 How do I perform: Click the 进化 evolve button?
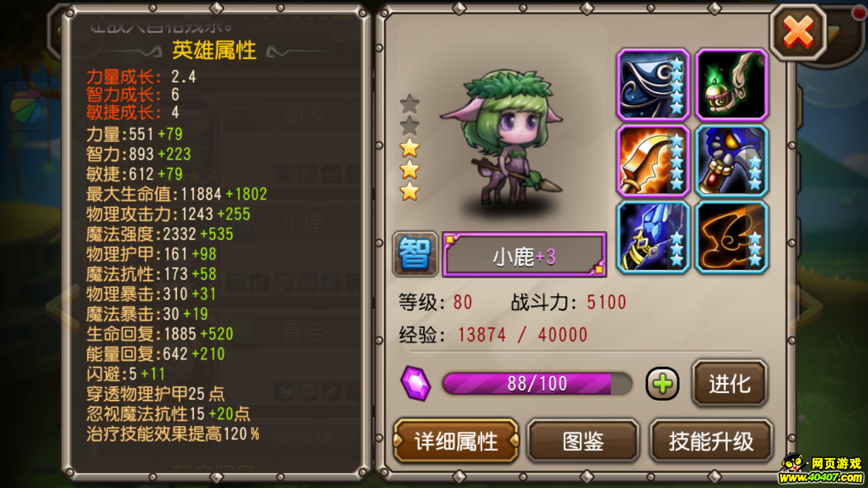coord(730,384)
